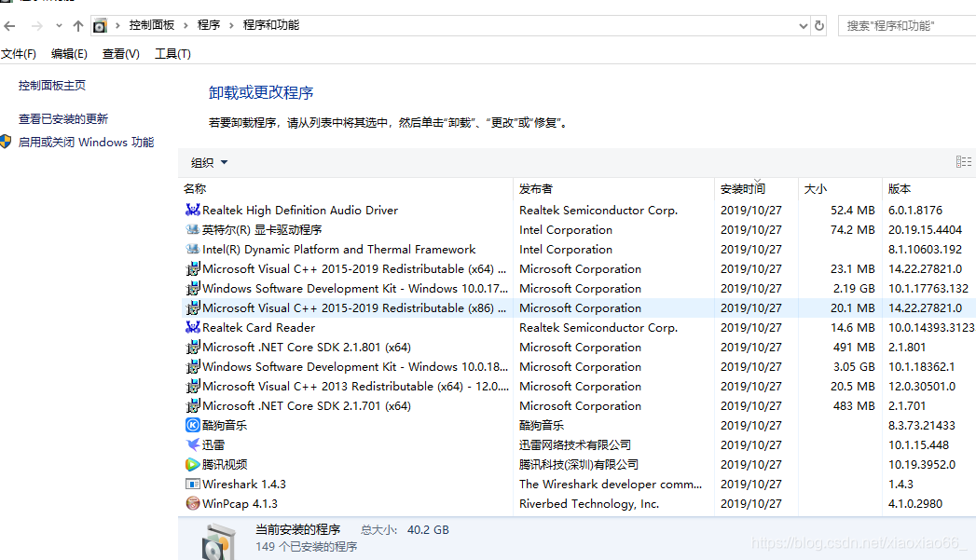976x560 pixels.
Task: Click the installed programs icon in details pane
Action: coord(218,542)
